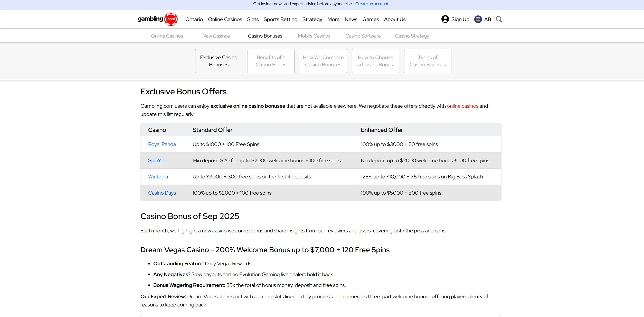Click the Exclusive Bonus Offers heading

click(x=183, y=92)
